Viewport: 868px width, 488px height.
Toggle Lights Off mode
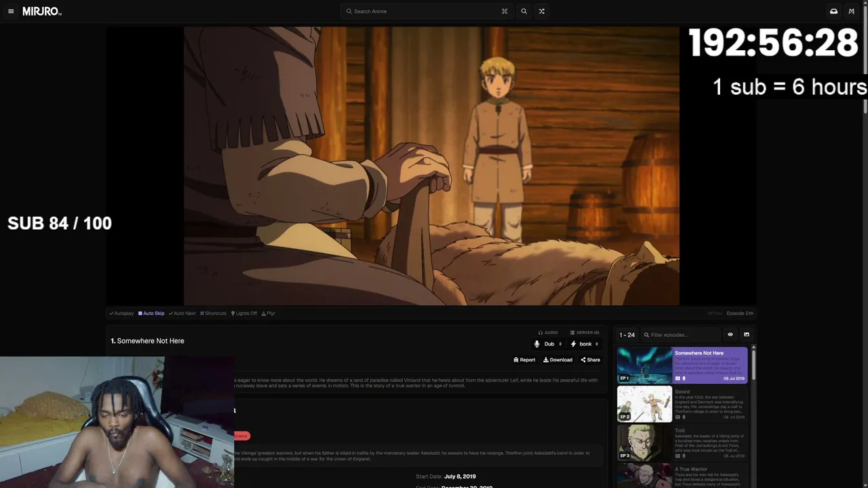[x=244, y=313]
